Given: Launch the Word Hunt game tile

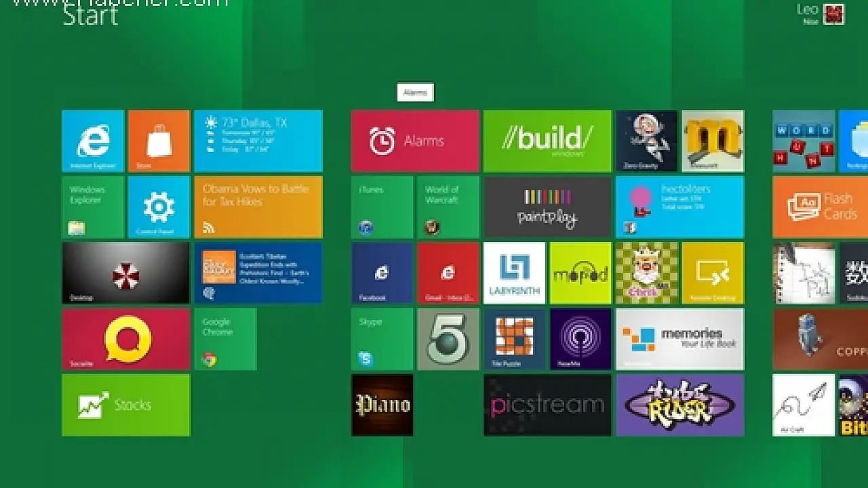Looking at the screenshot, I should click(804, 141).
